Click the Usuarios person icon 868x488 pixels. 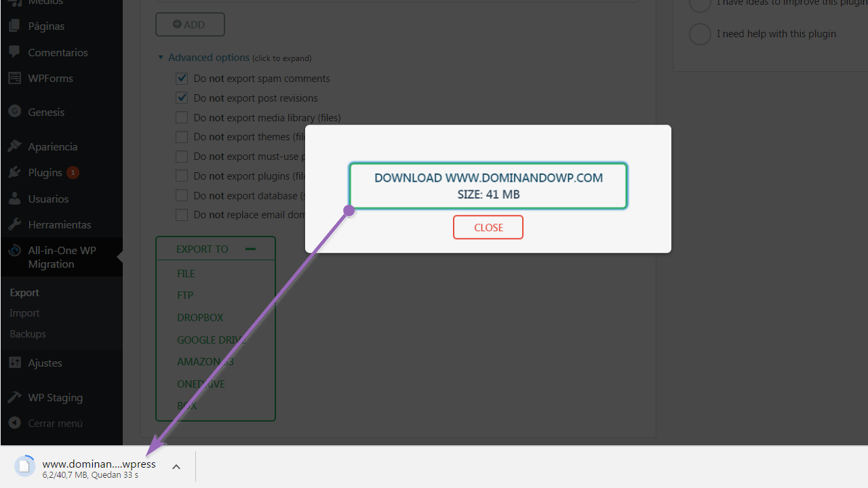pos(14,199)
